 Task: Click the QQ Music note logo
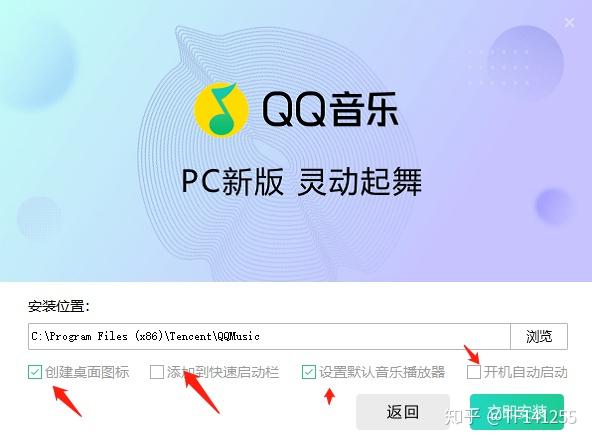pos(221,110)
